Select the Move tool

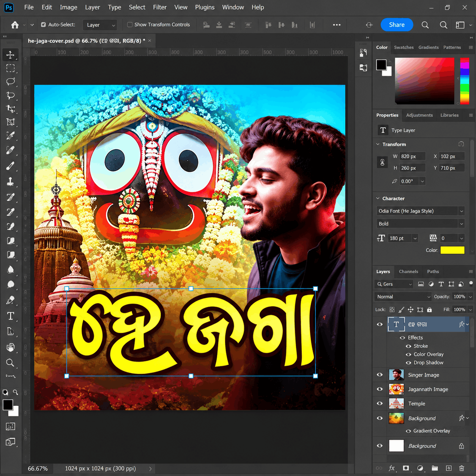click(x=11, y=55)
